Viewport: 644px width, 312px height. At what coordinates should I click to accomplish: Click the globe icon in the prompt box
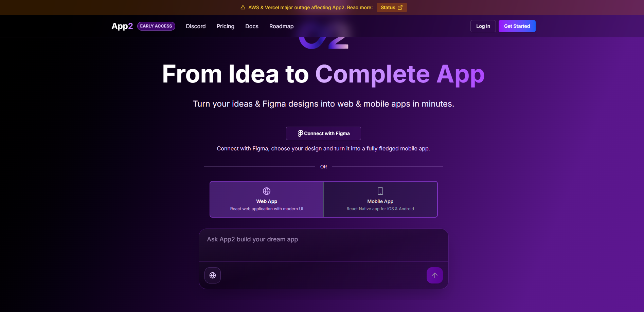212,275
